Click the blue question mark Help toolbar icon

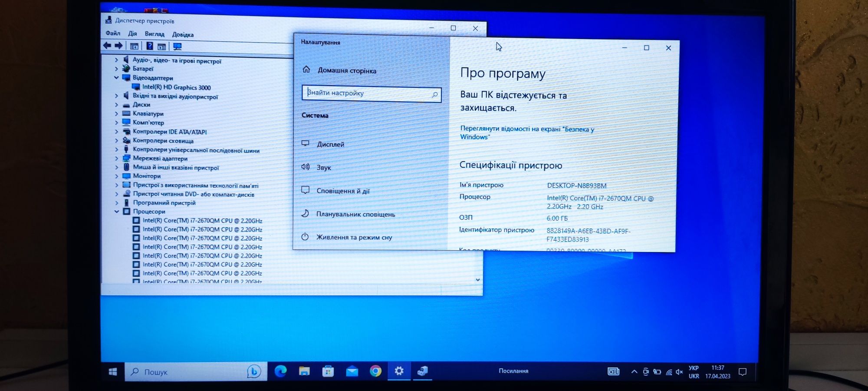click(x=149, y=46)
